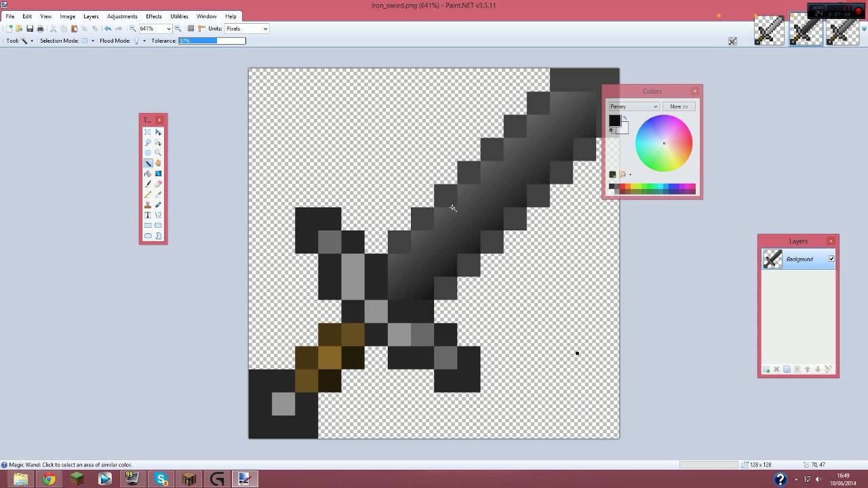The image size is (868, 488).
Task: Open the zoom level 641% dropdown
Action: point(169,28)
